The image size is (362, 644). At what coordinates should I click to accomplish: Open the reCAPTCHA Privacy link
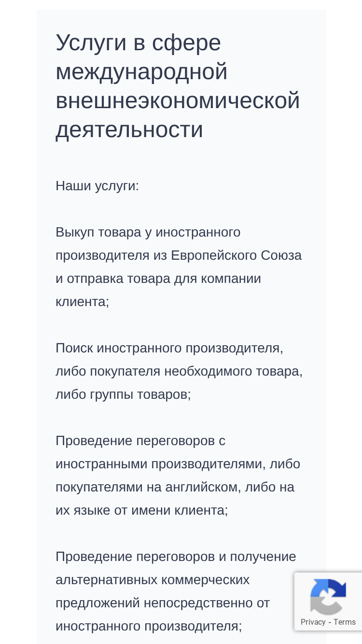pos(313,622)
